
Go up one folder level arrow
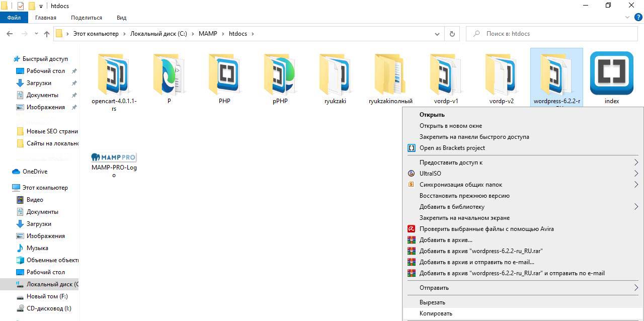pos(47,34)
